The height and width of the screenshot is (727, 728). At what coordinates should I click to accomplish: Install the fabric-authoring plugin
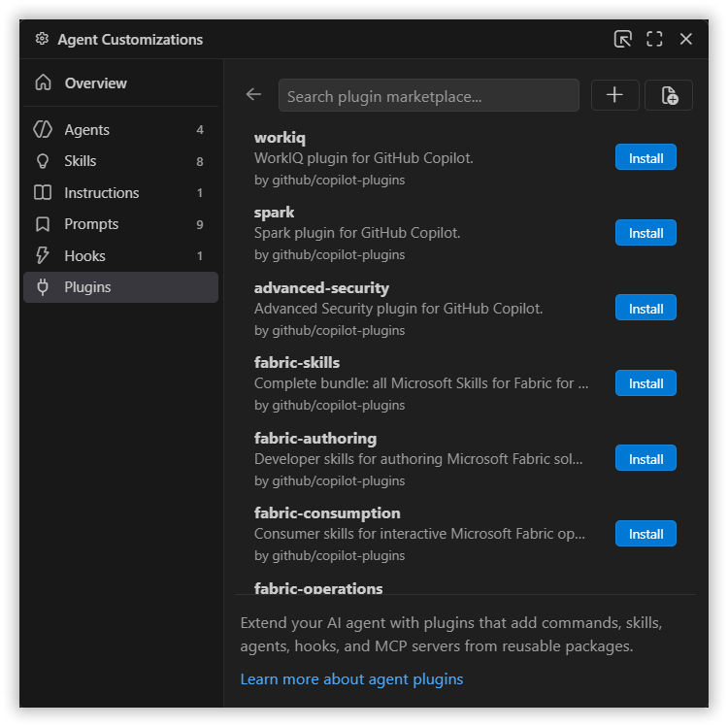[x=645, y=458]
